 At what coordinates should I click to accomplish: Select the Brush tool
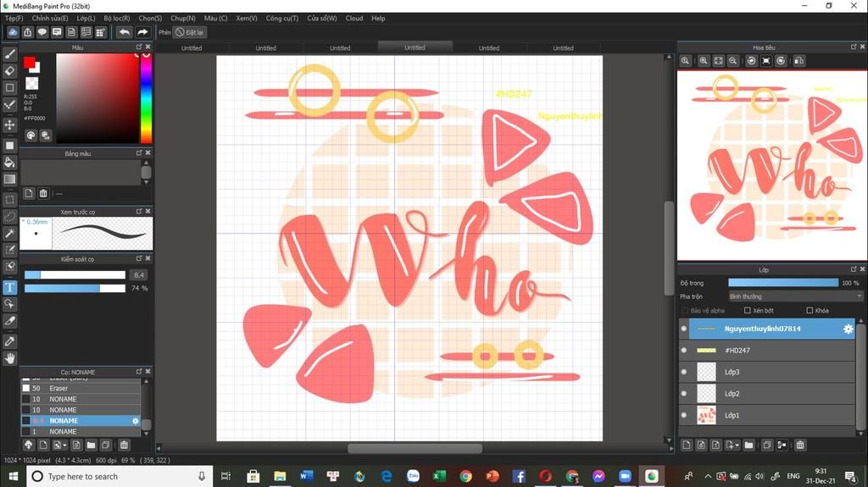tap(9, 54)
